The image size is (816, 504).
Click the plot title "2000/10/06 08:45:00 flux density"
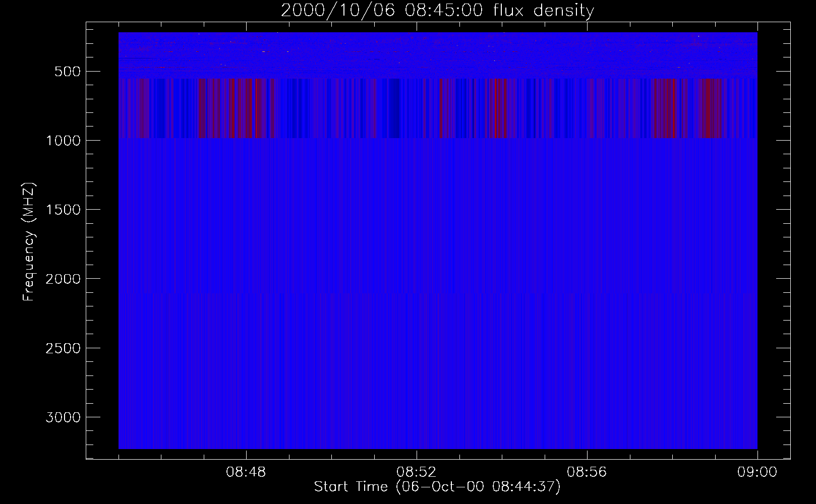coord(437,11)
